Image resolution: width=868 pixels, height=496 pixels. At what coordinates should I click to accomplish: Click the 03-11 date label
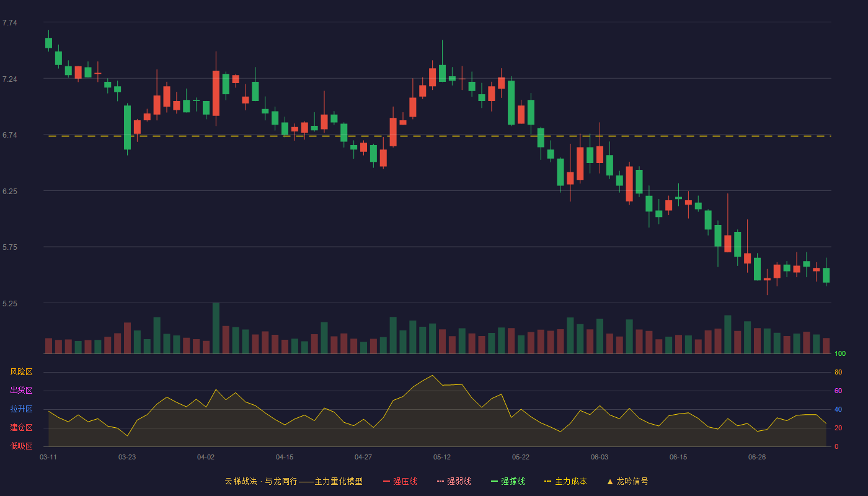pos(48,457)
